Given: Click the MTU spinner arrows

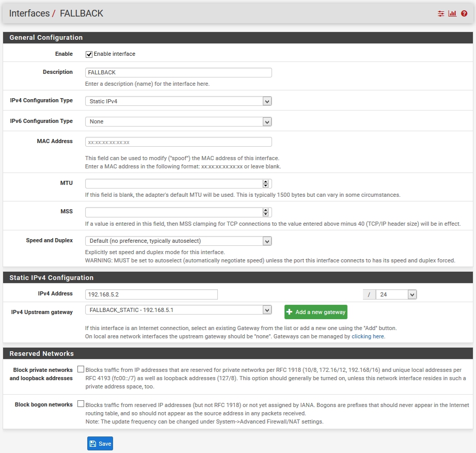Looking at the screenshot, I should tap(265, 183).
